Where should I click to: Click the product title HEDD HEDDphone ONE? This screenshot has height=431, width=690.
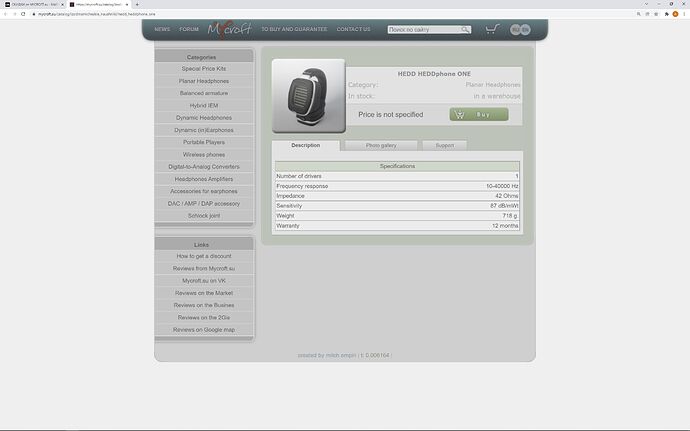coord(434,74)
